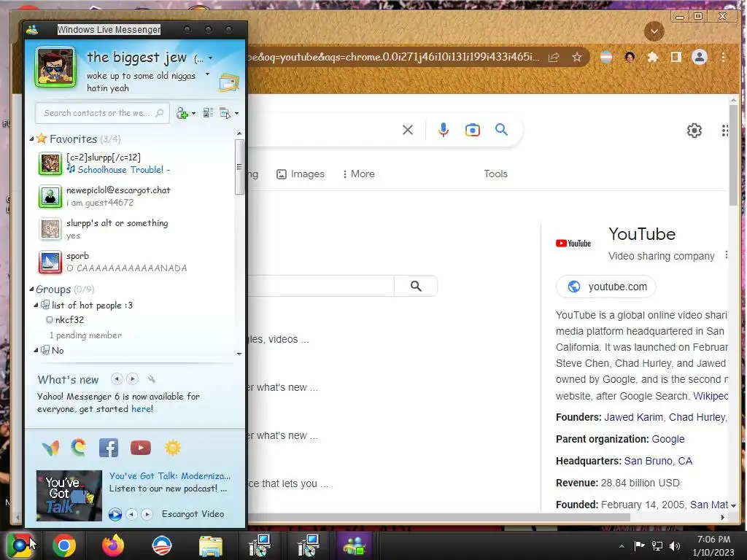The height and width of the screenshot is (560, 747).
Task: Click the Schoolhouse Trouble music note icon
Action: tap(71, 168)
